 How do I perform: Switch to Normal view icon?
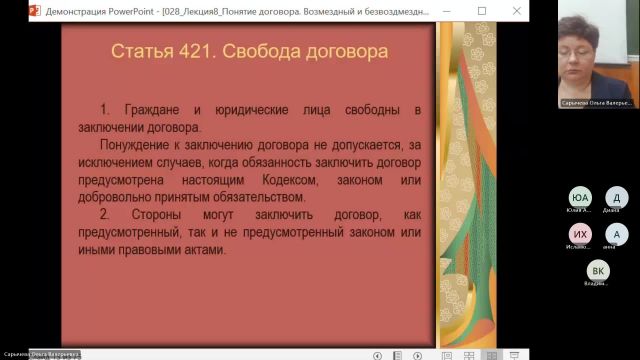click(x=447, y=356)
